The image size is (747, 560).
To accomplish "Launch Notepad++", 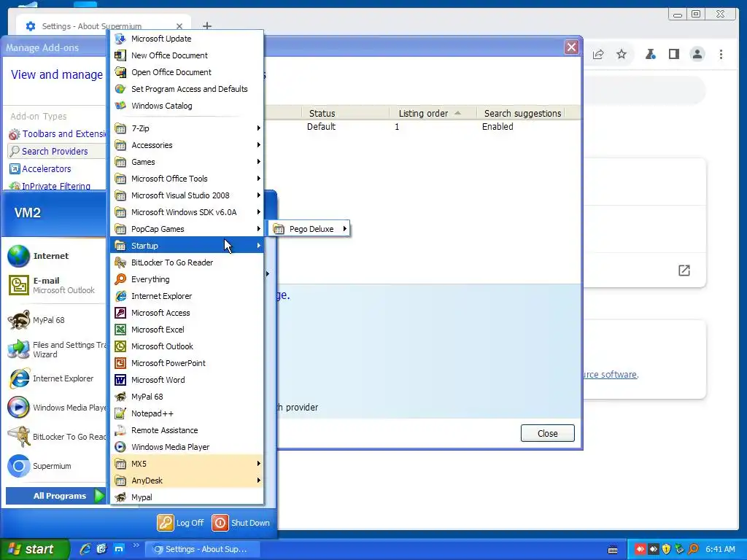I will pyautogui.click(x=187, y=413).
